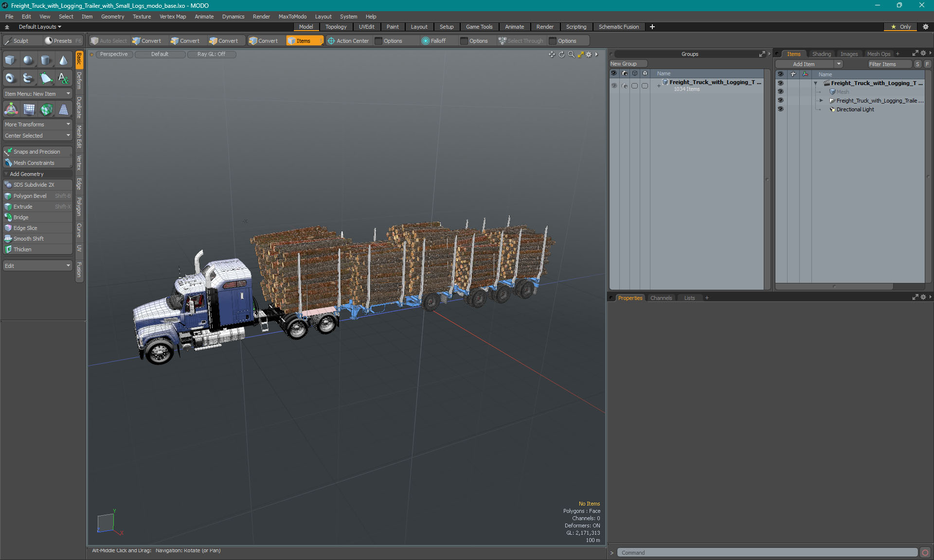Open the Edit dropdown
The width and height of the screenshot is (934, 560).
pyautogui.click(x=37, y=266)
